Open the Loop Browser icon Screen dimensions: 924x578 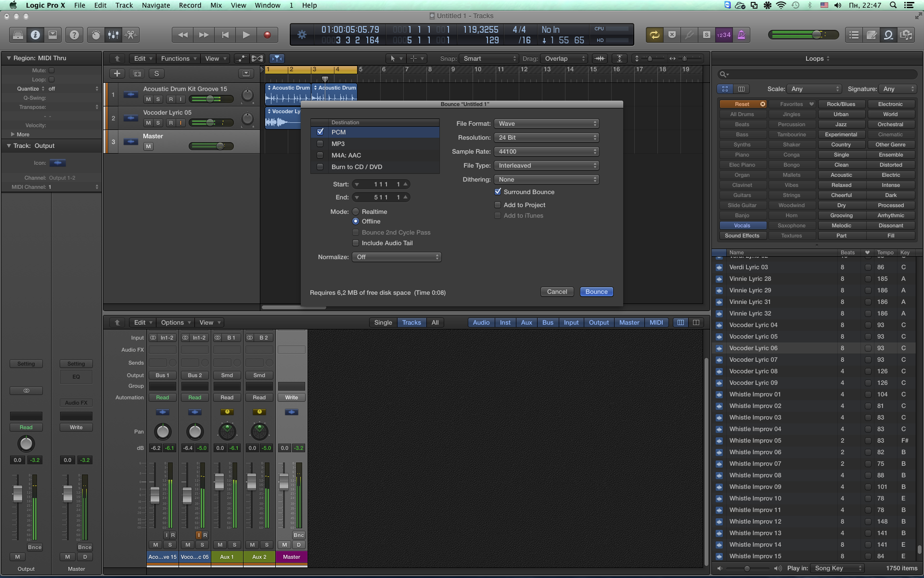(888, 35)
